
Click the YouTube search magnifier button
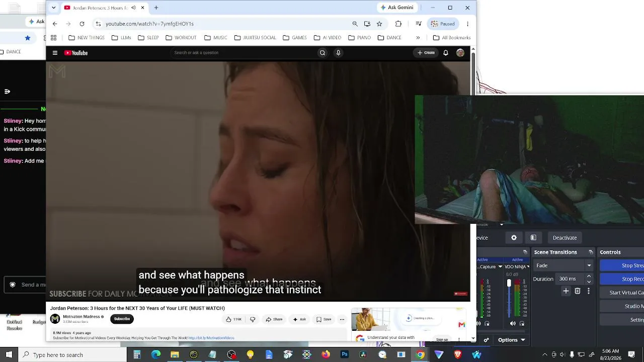(323, 53)
